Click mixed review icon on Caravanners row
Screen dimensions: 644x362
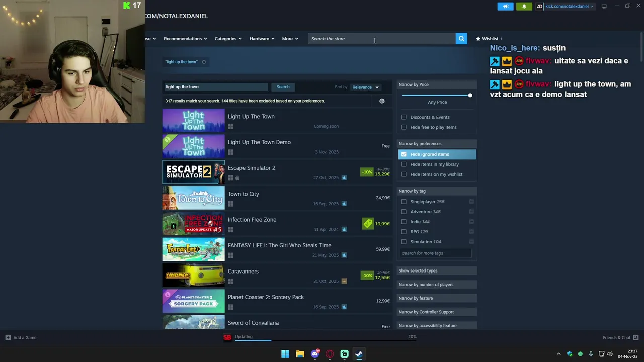(344, 281)
